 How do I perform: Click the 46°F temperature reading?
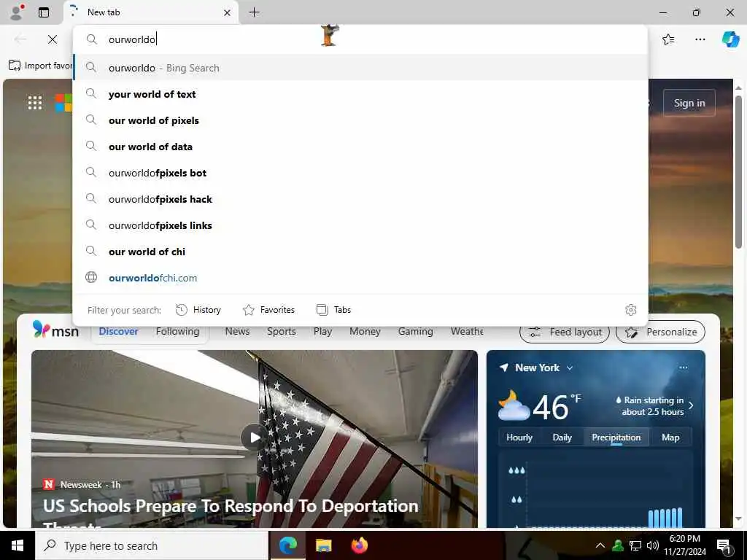tap(557, 407)
